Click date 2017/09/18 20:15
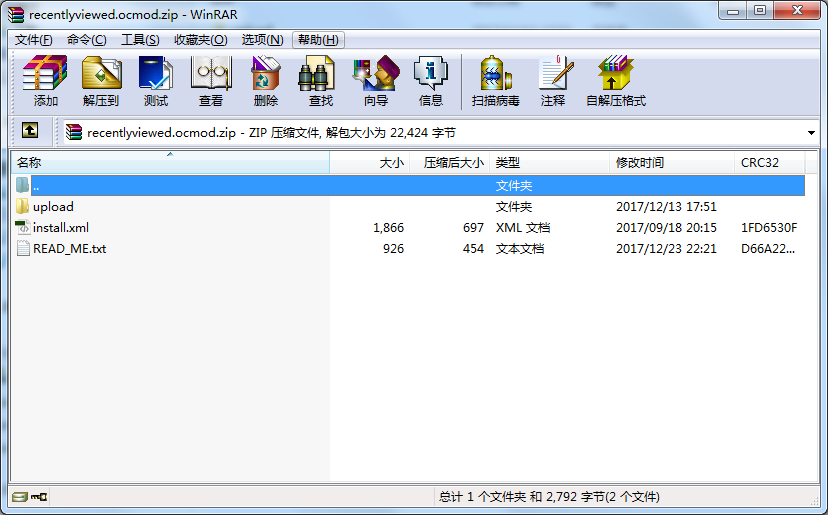The width and height of the screenshot is (828, 515). click(666, 228)
